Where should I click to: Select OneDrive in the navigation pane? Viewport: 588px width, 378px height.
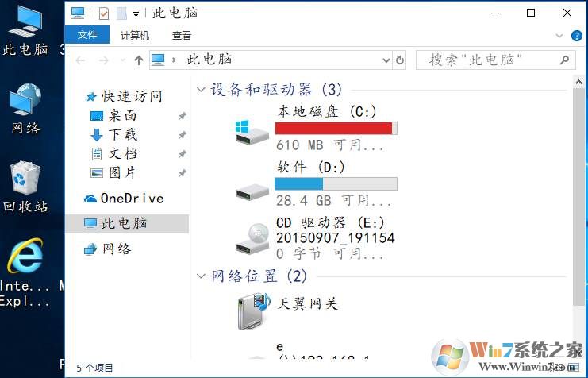coord(124,199)
